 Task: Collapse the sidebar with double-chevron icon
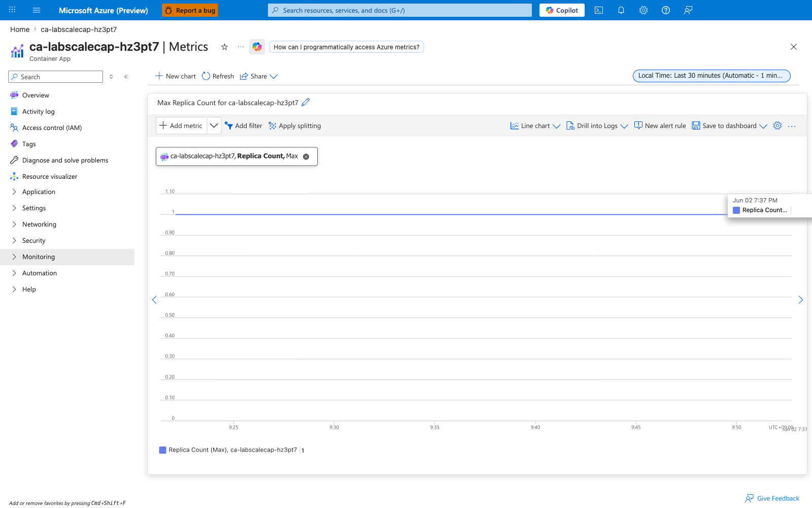coord(126,77)
